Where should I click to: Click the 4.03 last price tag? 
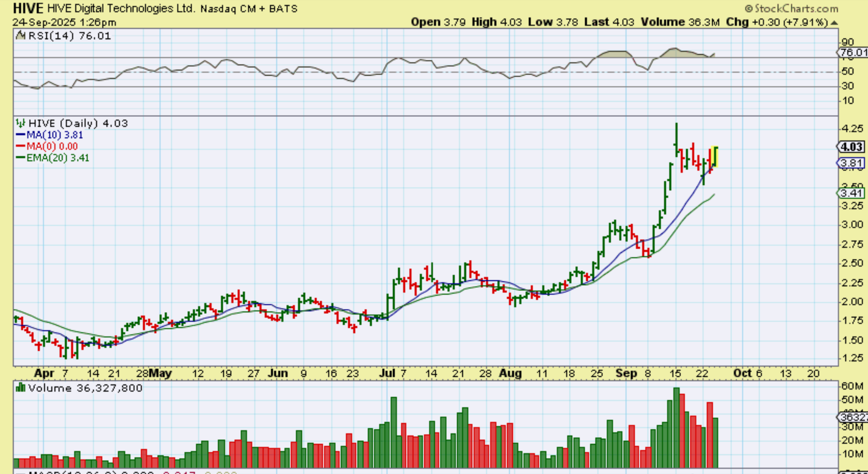[851, 147]
